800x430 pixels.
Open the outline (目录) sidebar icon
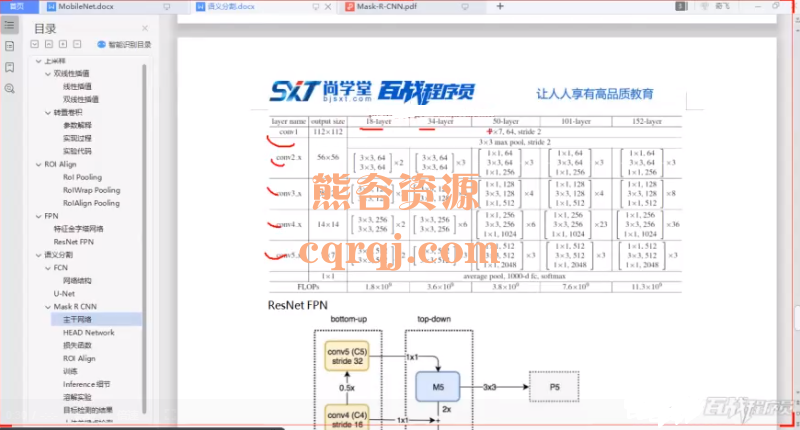pyautogui.click(x=9, y=25)
